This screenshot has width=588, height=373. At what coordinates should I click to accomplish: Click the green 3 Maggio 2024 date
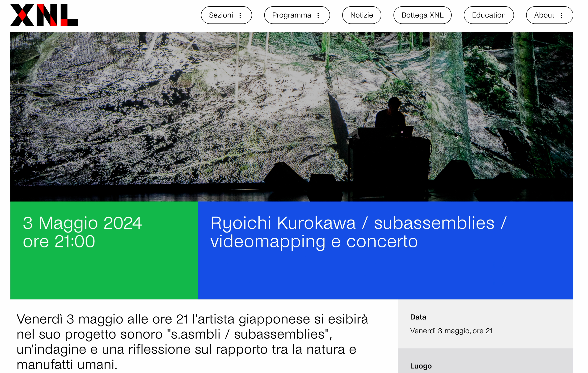coord(82,223)
